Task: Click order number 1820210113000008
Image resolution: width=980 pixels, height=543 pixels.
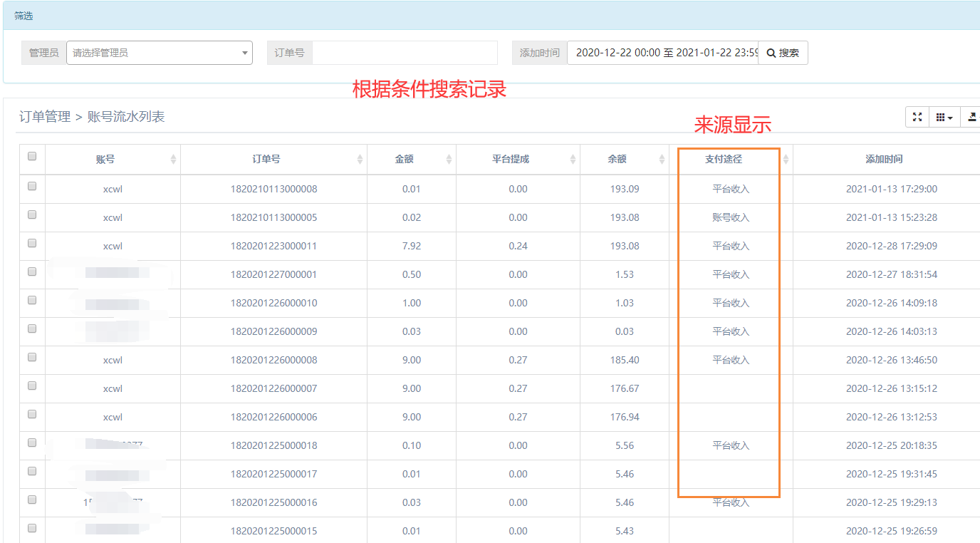Action: (273, 189)
